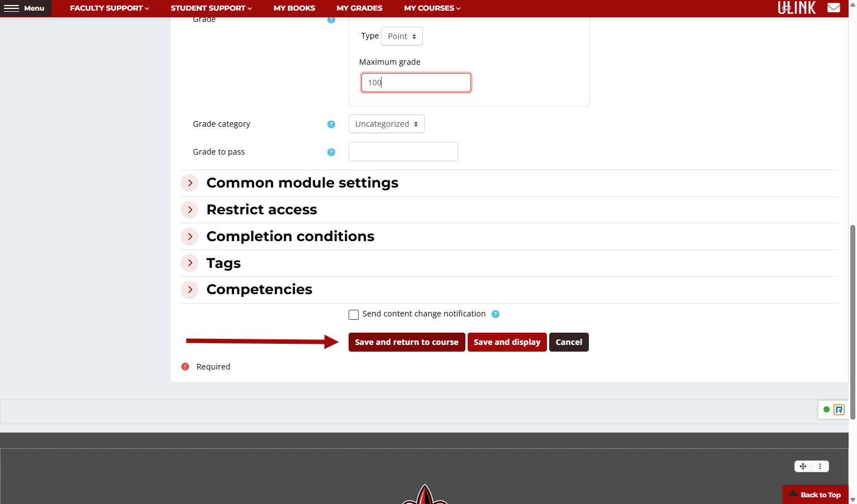Click Back to Top button
The width and height of the screenshot is (857, 504).
pyautogui.click(x=816, y=495)
